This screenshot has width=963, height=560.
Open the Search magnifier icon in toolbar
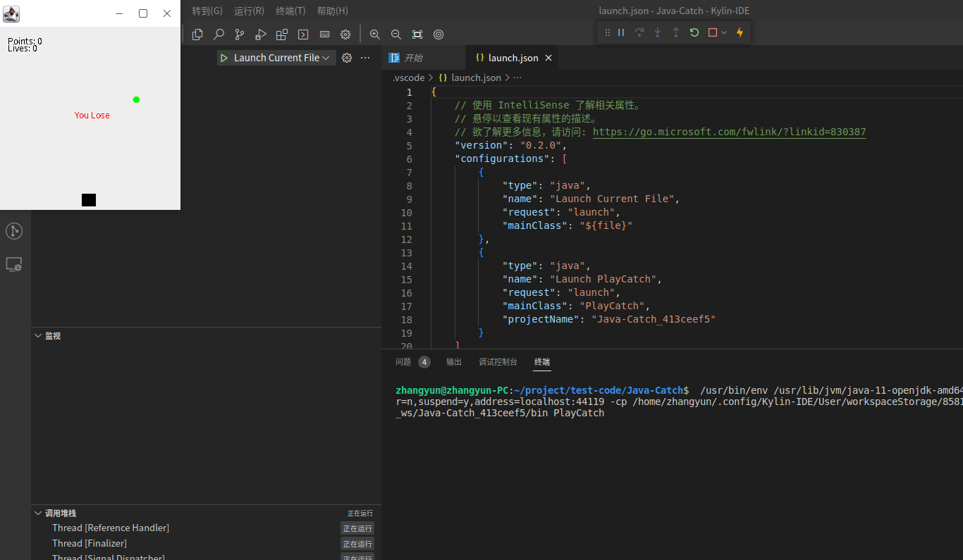click(x=219, y=34)
